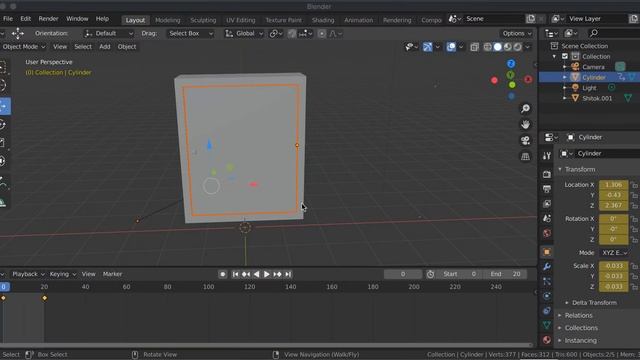Screen dimensions: 640x360
Task: Toggle X-ray mode button
Action: point(474,47)
